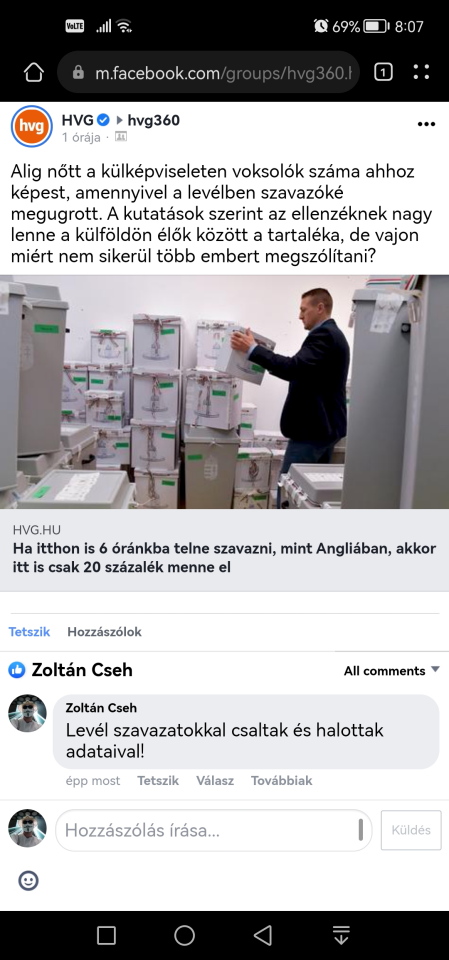Open the browser tab switcher icon

coord(383,72)
